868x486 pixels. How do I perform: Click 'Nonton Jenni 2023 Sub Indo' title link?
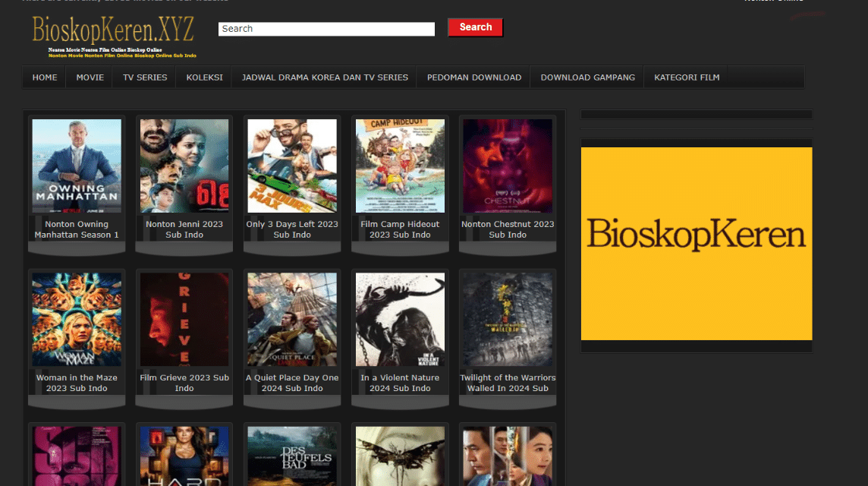(184, 229)
